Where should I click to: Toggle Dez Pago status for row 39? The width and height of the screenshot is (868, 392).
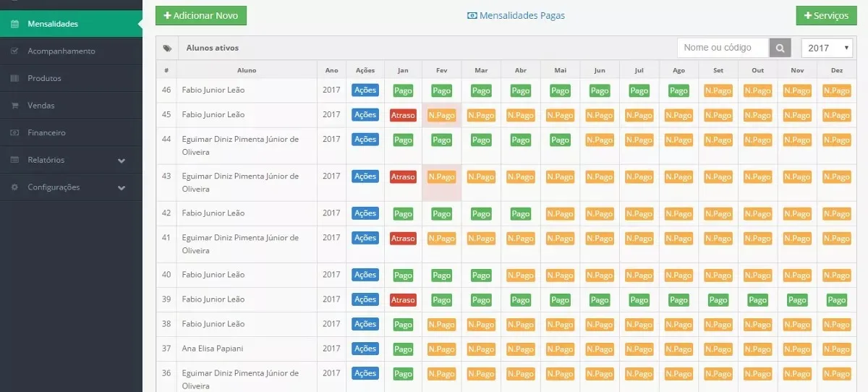click(x=836, y=300)
